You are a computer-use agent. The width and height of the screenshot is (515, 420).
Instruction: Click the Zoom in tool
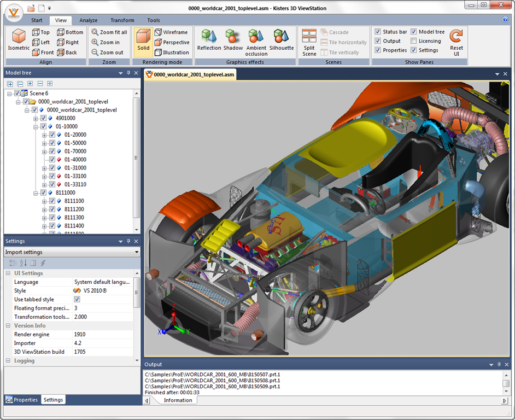tap(106, 43)
